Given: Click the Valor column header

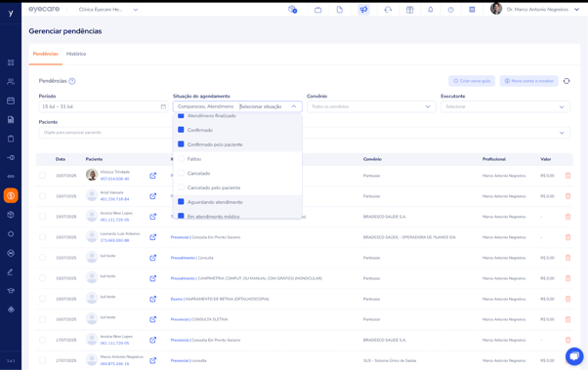Looking at the screenshot, I should (546, 159).
